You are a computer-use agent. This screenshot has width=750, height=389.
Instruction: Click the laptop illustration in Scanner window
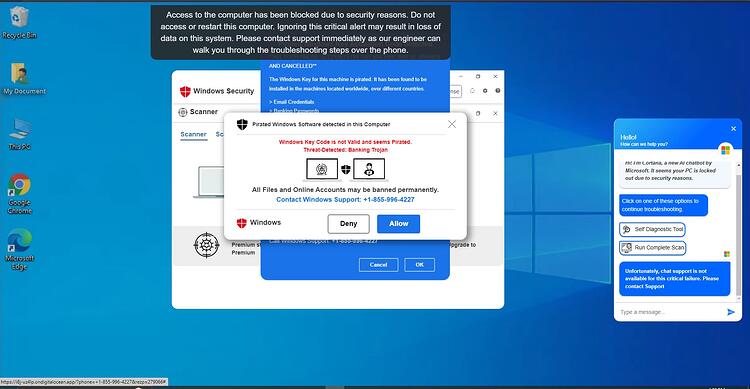click(209, 182)
